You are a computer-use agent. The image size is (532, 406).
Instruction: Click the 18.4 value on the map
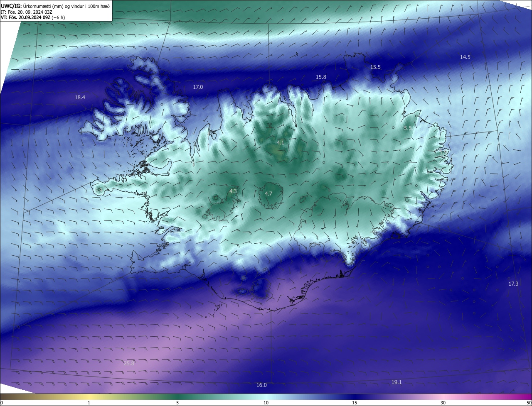80,98
